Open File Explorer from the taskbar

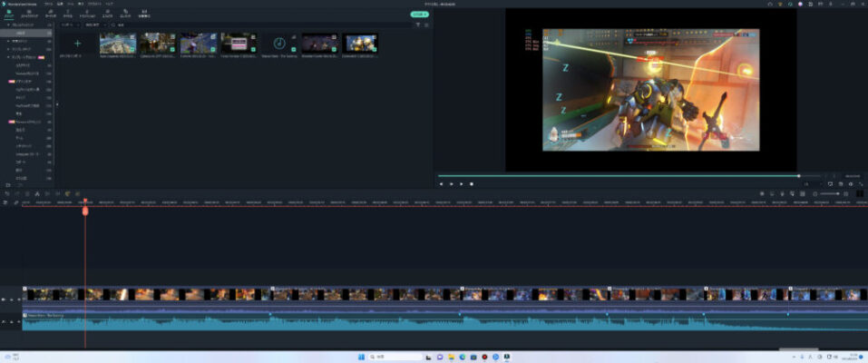tap(452, 357)
